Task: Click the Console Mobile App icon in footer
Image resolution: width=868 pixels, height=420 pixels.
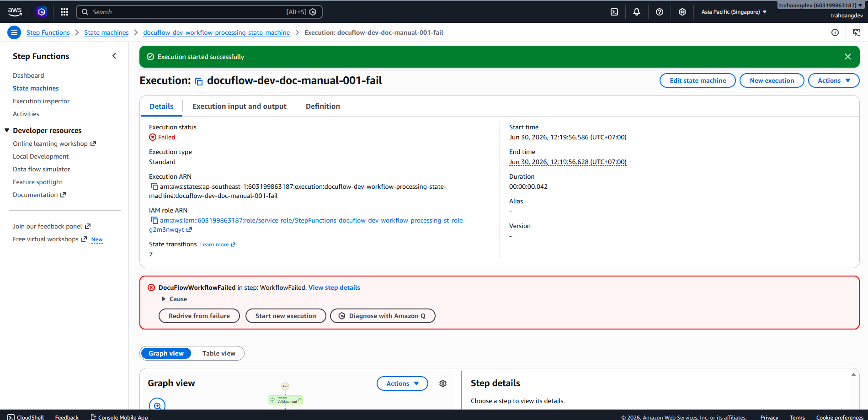Action: [93, 417]
